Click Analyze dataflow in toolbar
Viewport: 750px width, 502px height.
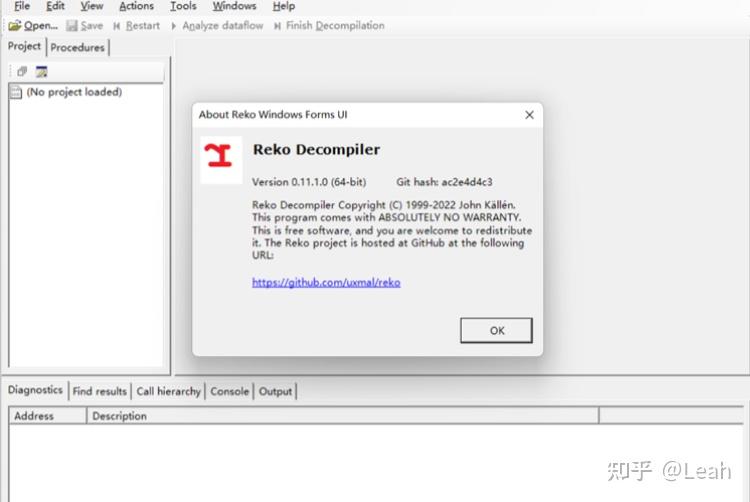[217, 25]
